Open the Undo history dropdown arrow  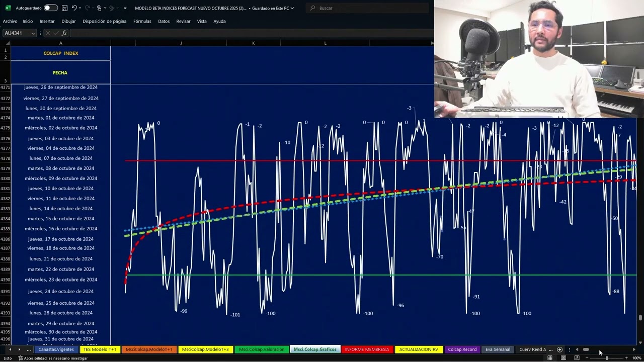click(80, 8)
